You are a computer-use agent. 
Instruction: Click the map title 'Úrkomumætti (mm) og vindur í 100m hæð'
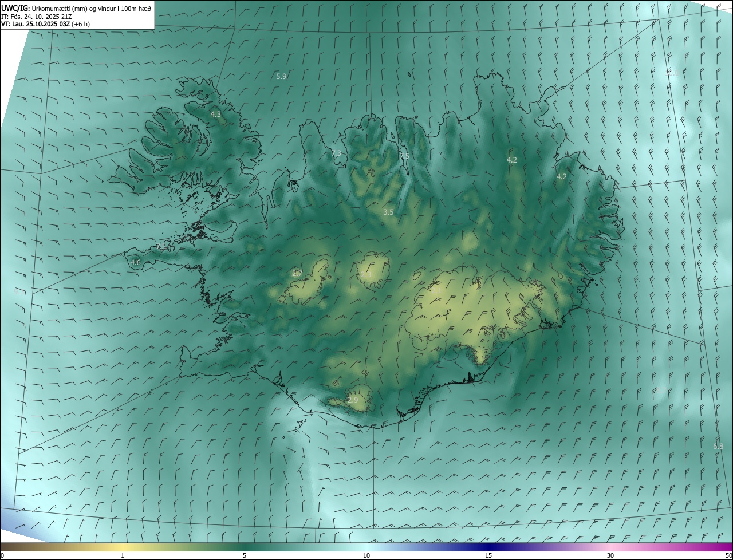click(91, 7)
